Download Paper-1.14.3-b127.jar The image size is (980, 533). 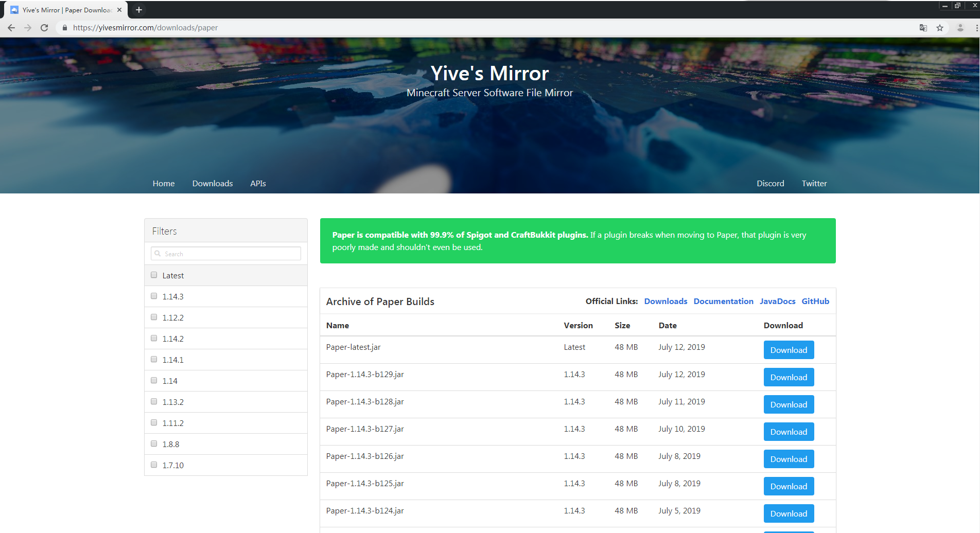pyautogui.click(x=789, y=432)
